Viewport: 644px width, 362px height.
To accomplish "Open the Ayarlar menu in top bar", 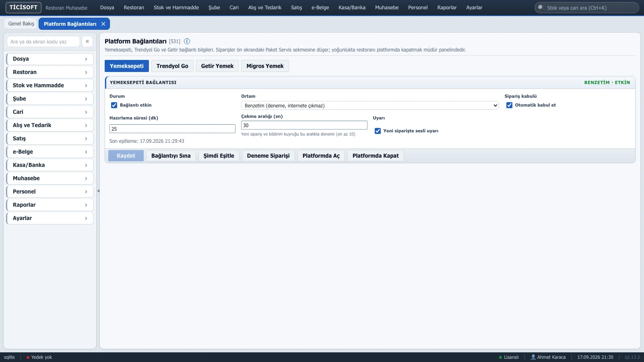I will coord(474,8).
